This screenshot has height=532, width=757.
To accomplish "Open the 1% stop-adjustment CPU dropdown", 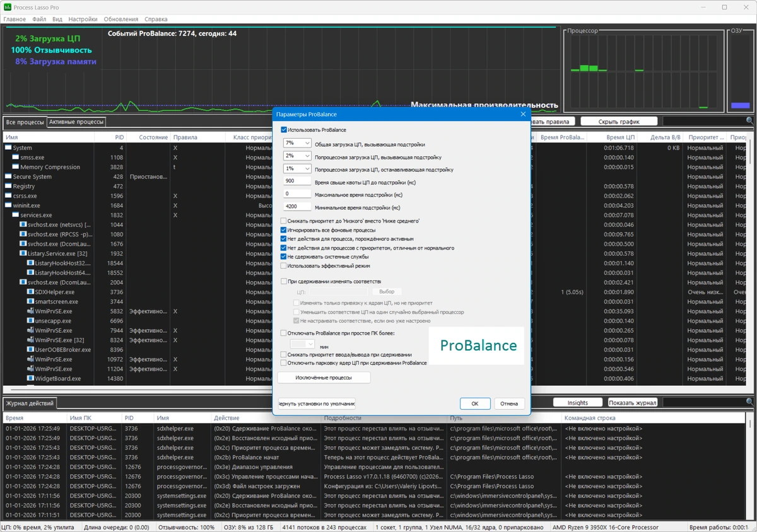I will (297, 169).
